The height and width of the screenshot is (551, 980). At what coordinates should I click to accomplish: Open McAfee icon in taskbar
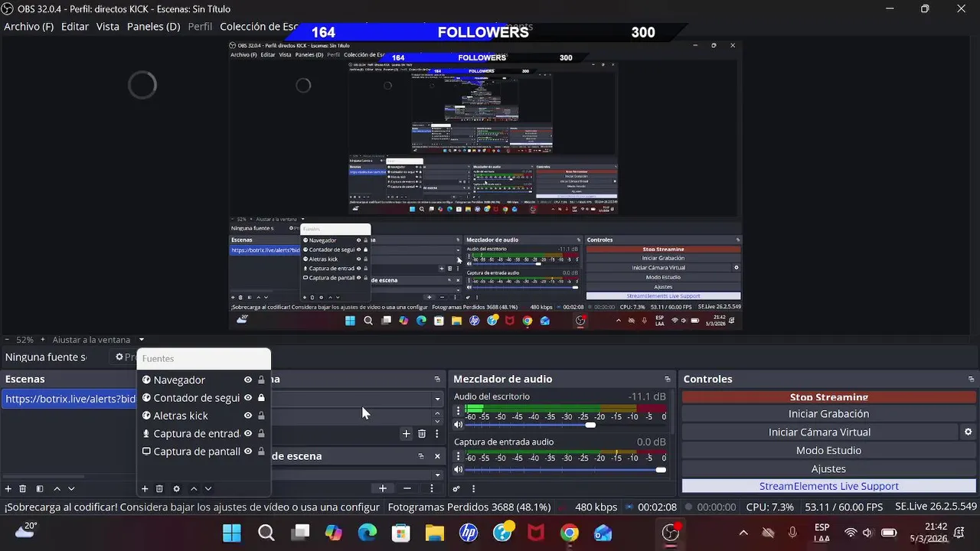(x=536, y=533)
